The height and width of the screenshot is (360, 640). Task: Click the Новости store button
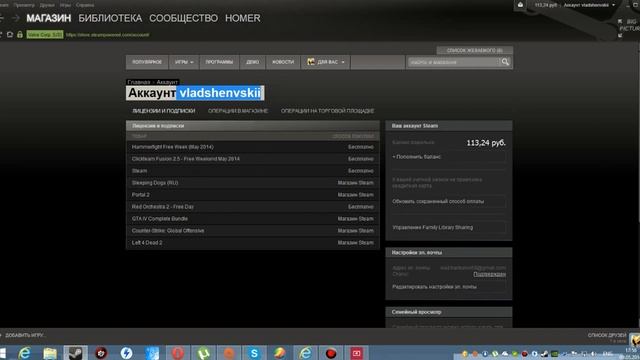pos(283,62)
